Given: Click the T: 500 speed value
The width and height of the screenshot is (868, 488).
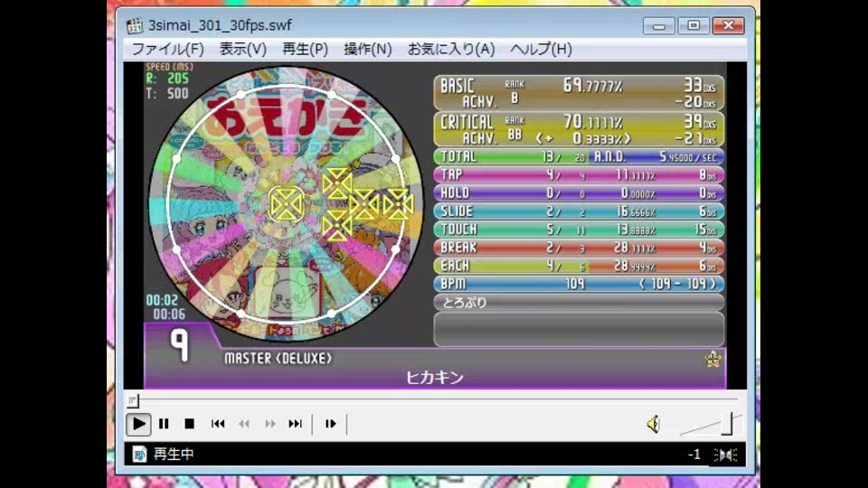Looking at the screenshot, I should [x=167, y=93].
